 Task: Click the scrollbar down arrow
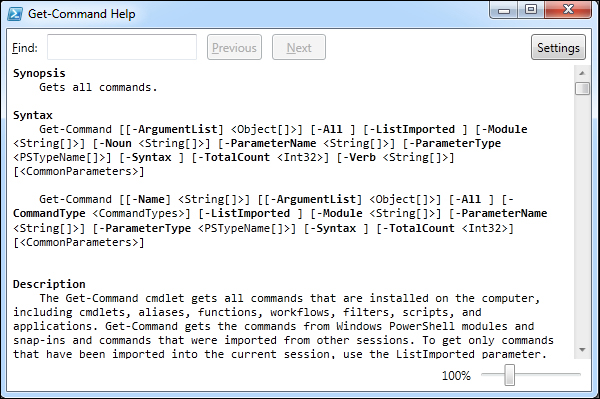582,350
